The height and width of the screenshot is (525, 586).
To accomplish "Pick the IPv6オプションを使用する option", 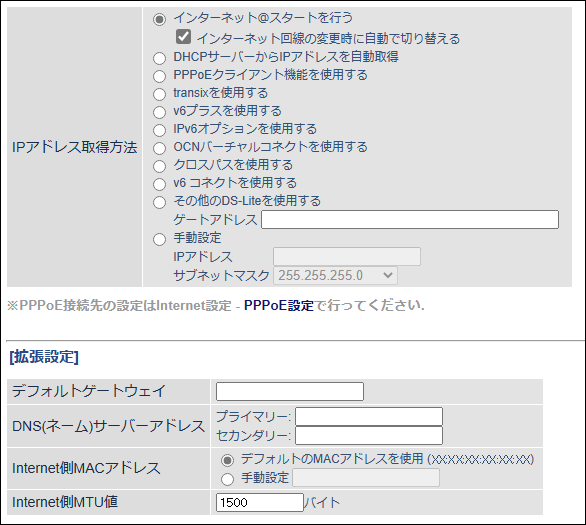I will [159, 130].
